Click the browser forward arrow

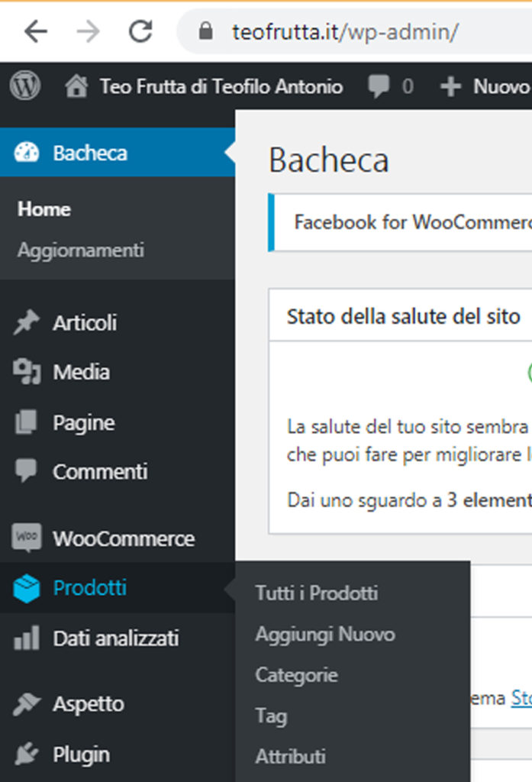click(x=89, y=32)
